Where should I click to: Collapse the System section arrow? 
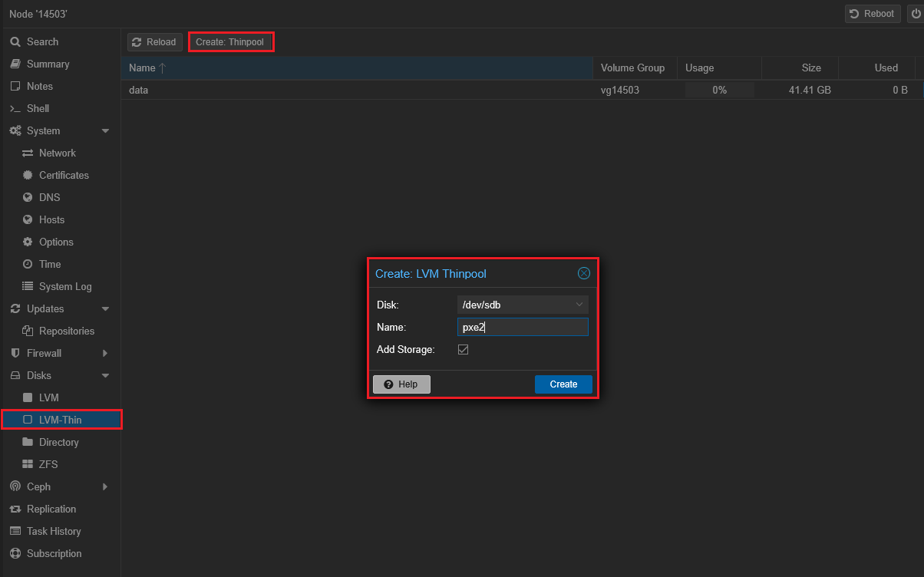click(105, 131)
